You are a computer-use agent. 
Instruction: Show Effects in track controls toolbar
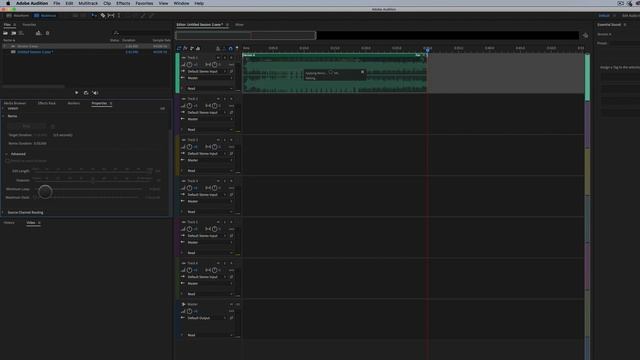[185, 48]
